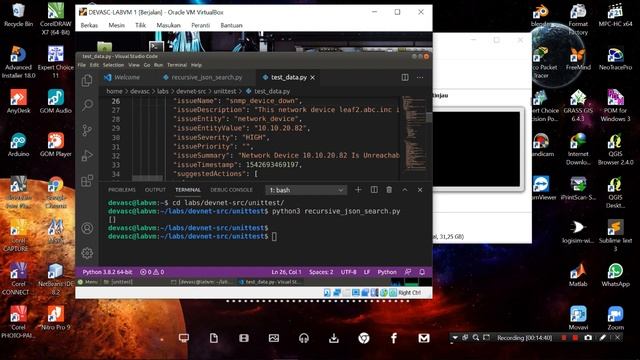
Task: Open VS Code Help menu
Action: [x=196, y=65]
